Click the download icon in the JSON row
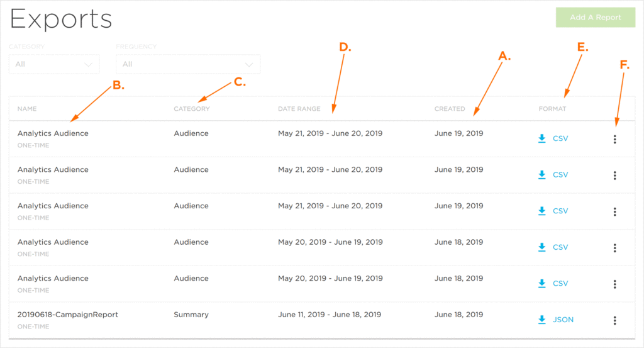644x348 pixels. [541, 320]
